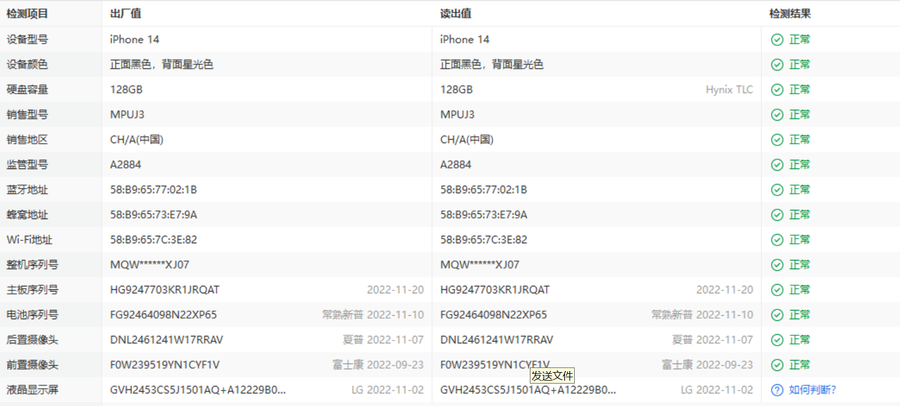
Task: Click the green check icon in 蜂窝地址 row
Action: (x=777, y=215)
